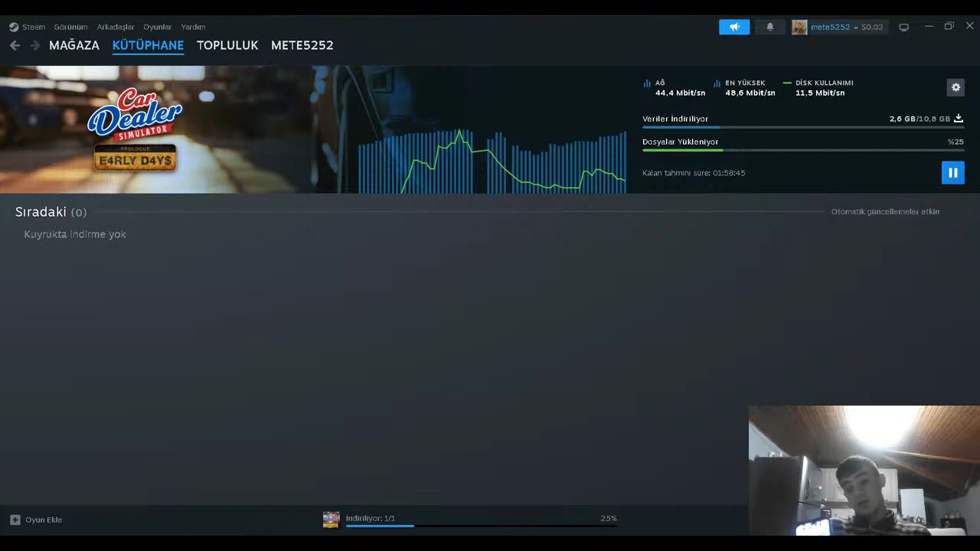Click the Veriler İndiriliyor progress bar

(x=803, y=127)
